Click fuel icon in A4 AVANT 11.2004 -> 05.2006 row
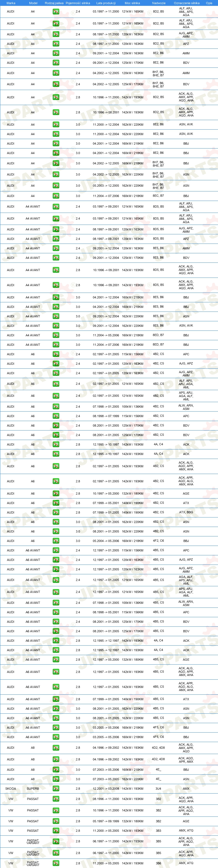218x868 pixels. [x=56, y=335]
